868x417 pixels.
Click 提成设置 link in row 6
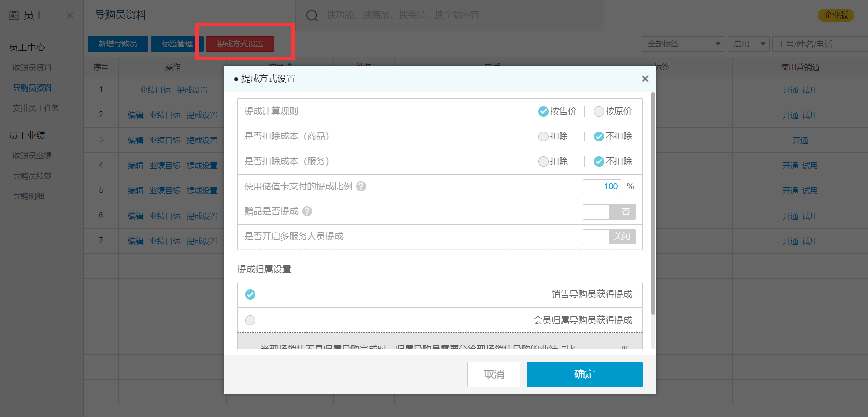point(202,216)
